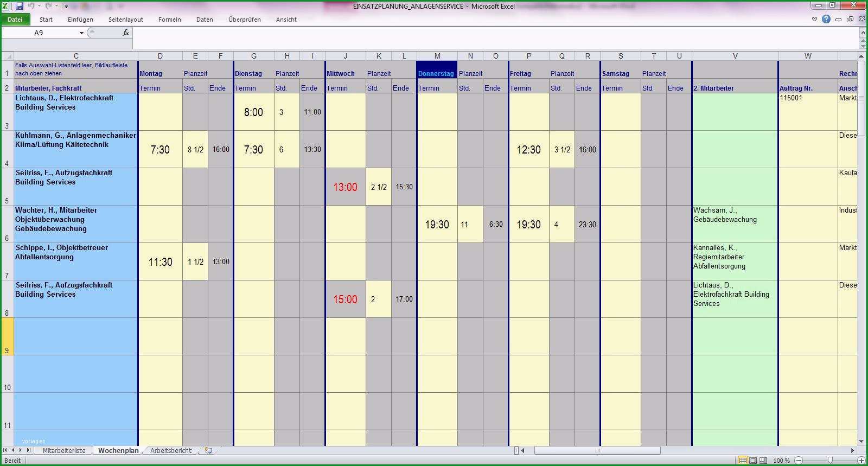Switch to the Einfügen ribbon tab
The image size is (868, 466).
(80, 20)
